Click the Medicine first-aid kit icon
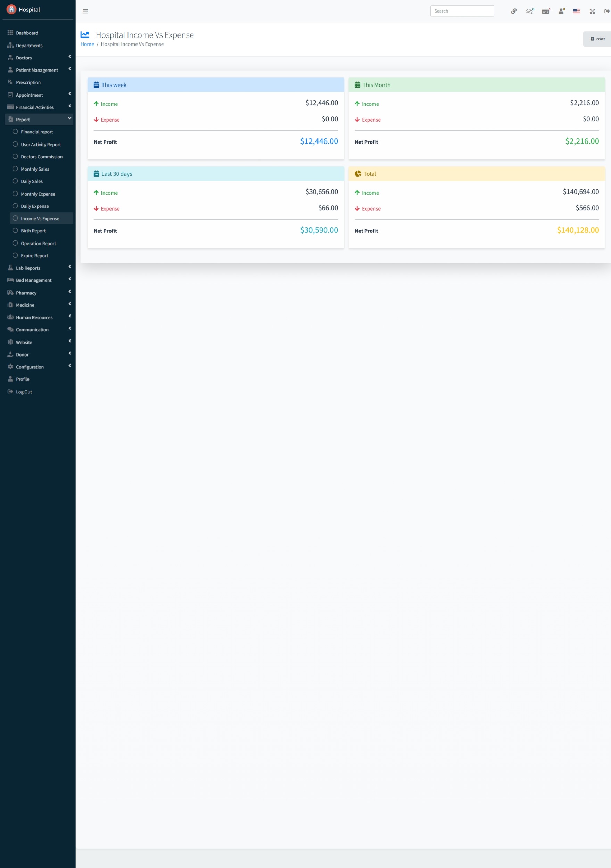 (10, 305)
